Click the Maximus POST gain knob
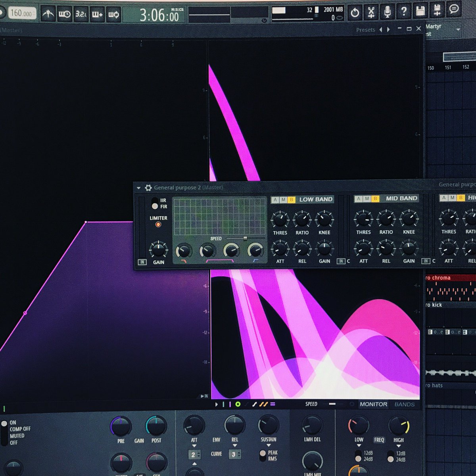Image resolution: width=476 pixels, height=476 pixels. [x=156, y=426]
